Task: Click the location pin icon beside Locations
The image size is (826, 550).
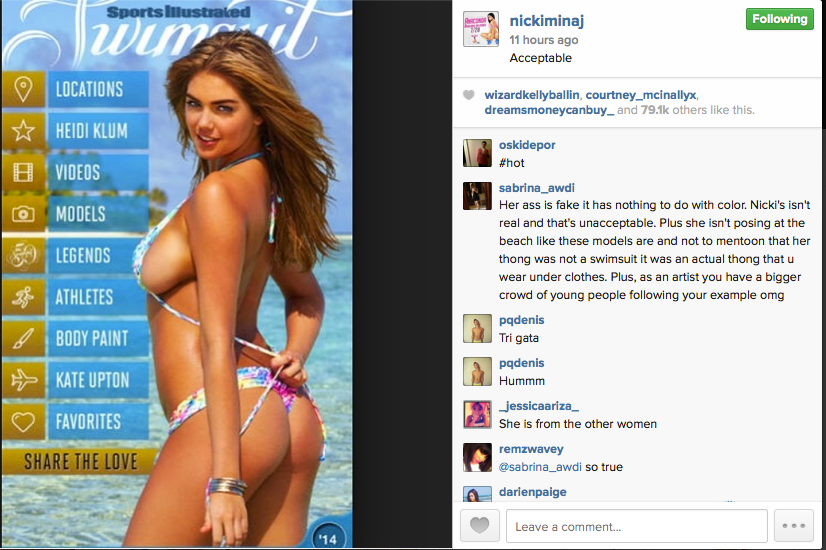Action: [x=23, y=90]
